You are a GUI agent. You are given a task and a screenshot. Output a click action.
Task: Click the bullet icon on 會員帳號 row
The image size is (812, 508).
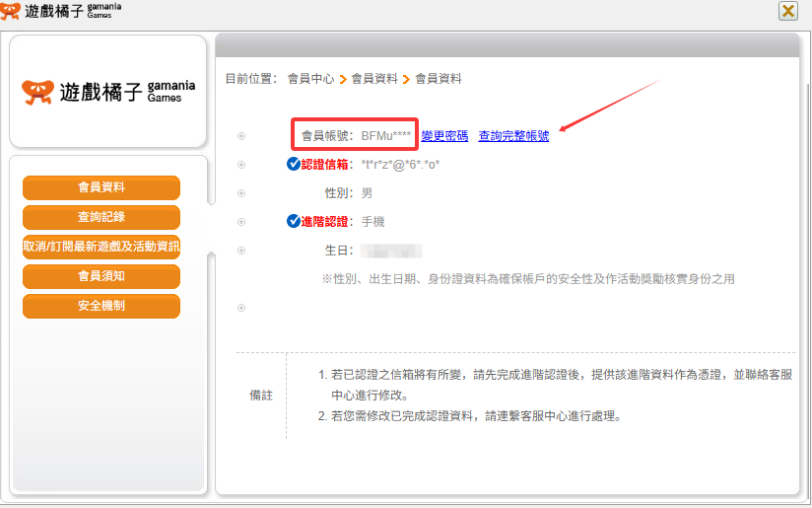tap(241, 136)
